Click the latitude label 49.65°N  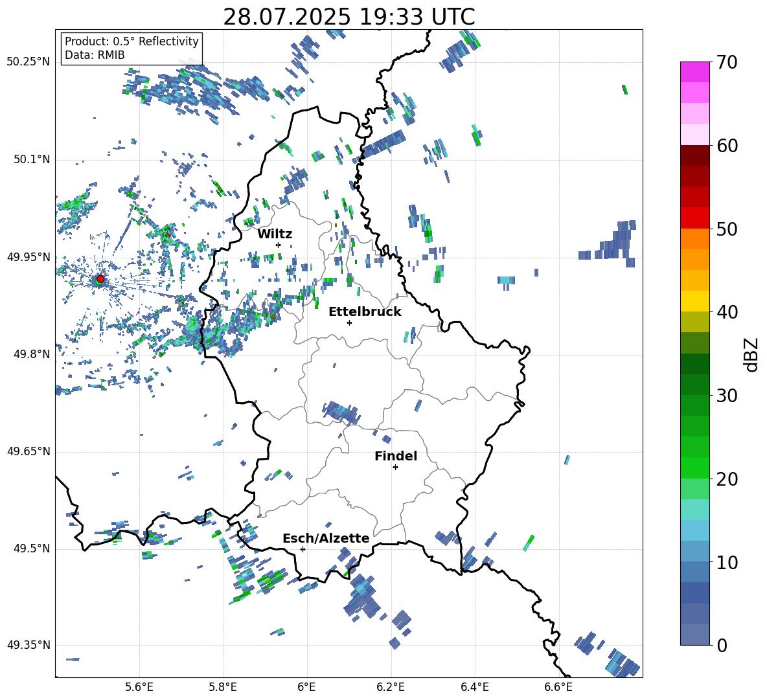pyautogui.click(x=29, y=451)
